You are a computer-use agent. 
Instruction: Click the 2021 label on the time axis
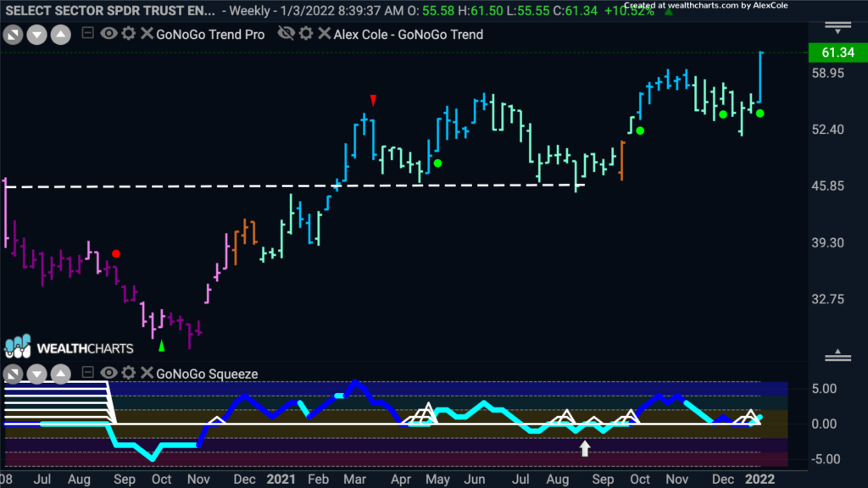pos(281,480)
